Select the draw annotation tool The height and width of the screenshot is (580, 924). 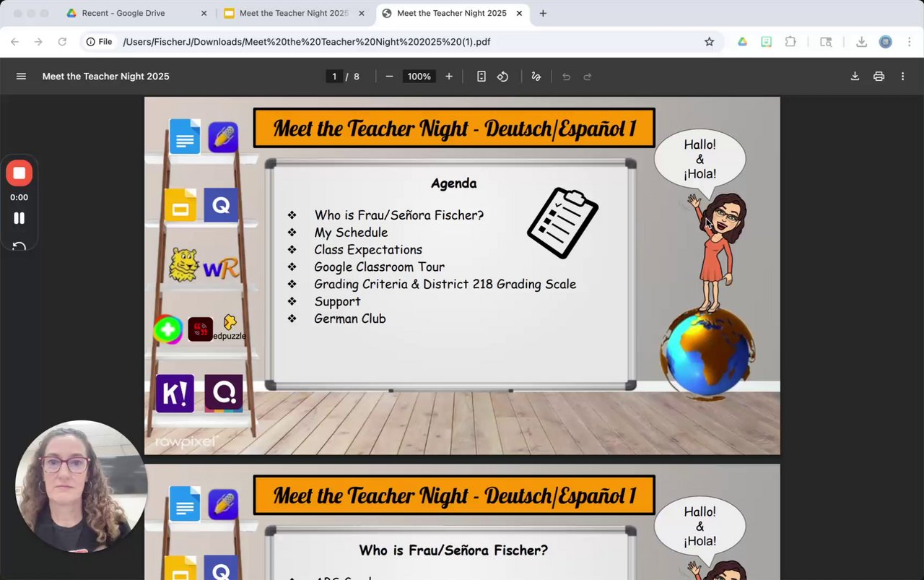(x=536, y=77)
